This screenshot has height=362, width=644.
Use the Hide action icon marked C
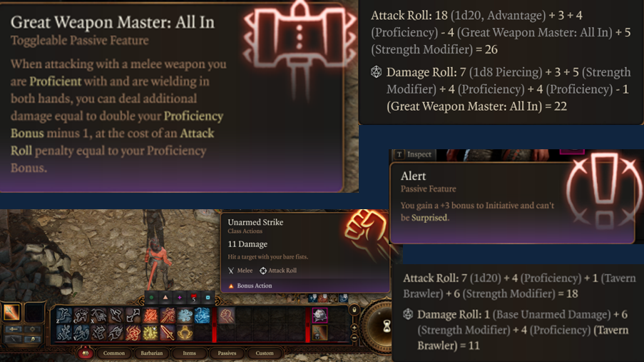[81, 315]
